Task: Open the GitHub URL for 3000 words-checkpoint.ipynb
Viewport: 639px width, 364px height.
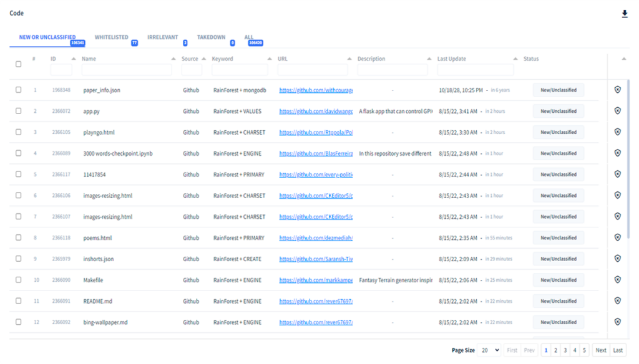Action: (x=316, y=153)
